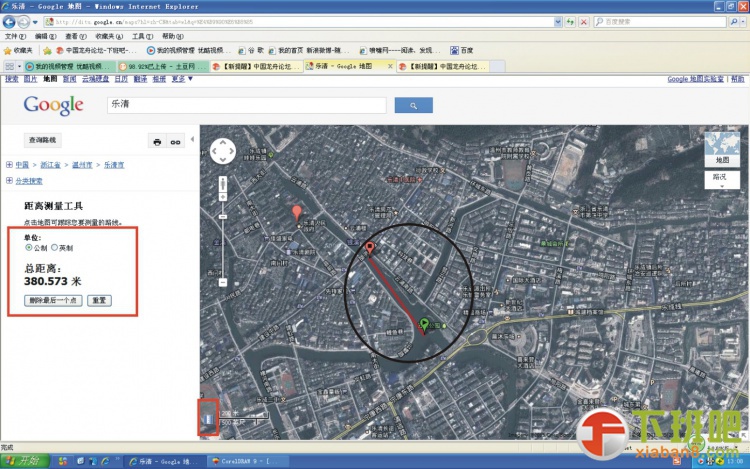
Task: Expand the 分类搜索 category search
Action: pos(9,181)
